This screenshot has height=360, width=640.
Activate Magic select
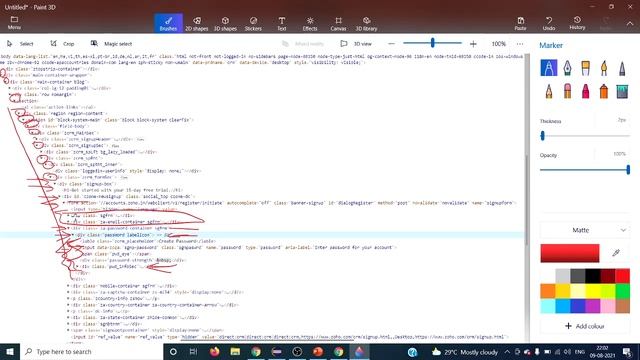coord(111,44)
